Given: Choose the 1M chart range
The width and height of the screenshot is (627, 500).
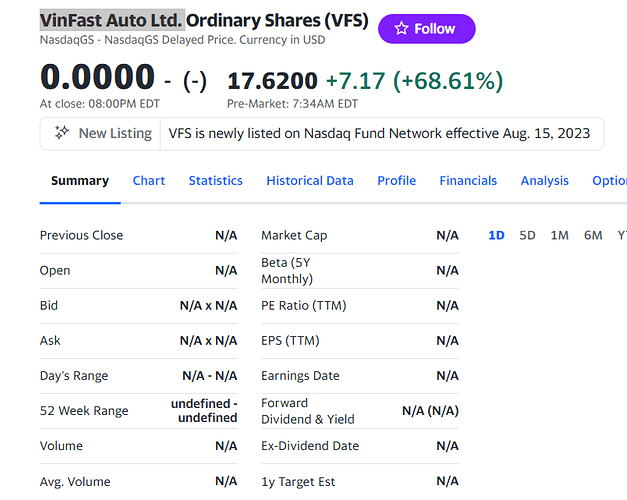Looking at the screenshot, I should tap(559, 236).
